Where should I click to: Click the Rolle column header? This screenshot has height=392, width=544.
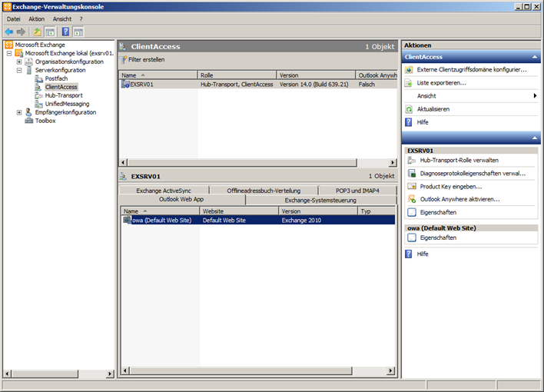[237, 75]
